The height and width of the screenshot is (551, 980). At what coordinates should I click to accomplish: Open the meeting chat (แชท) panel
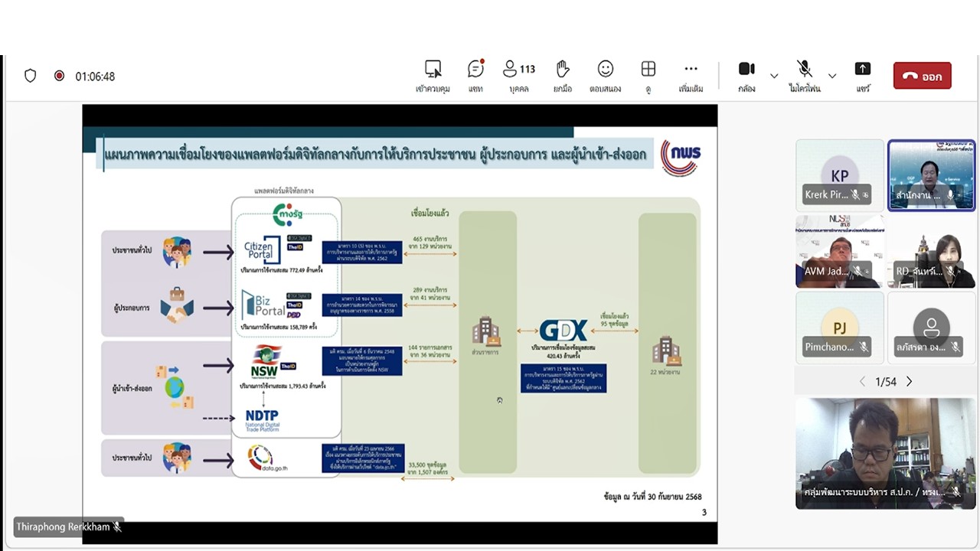[x=475, y=76]
